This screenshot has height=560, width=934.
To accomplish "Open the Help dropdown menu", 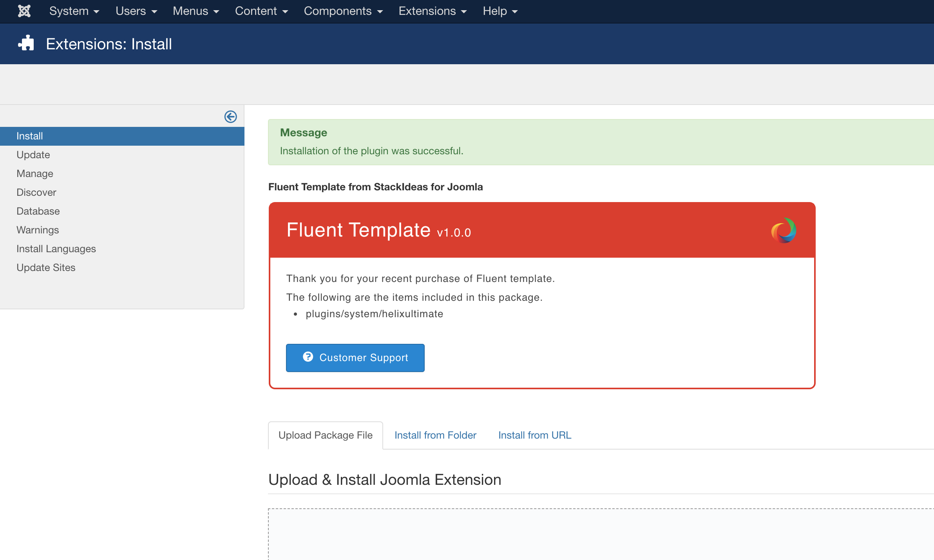I will tap(500, 11).
